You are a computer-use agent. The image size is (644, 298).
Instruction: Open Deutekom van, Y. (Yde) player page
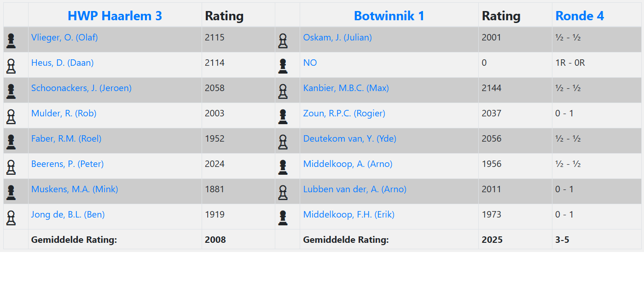click(349, 138)
